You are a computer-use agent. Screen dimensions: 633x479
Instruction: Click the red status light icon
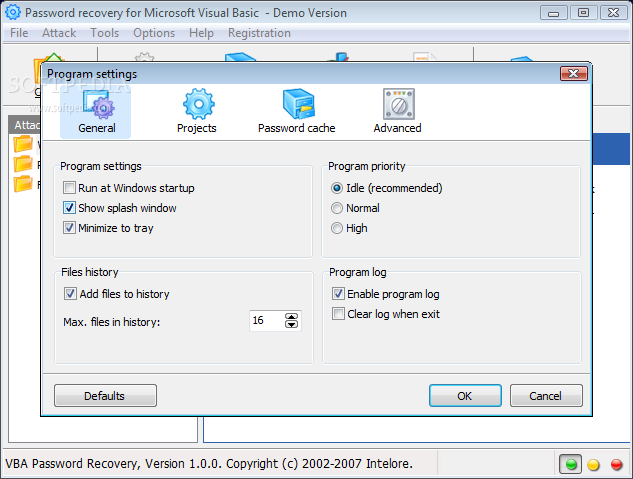point(616,465)
